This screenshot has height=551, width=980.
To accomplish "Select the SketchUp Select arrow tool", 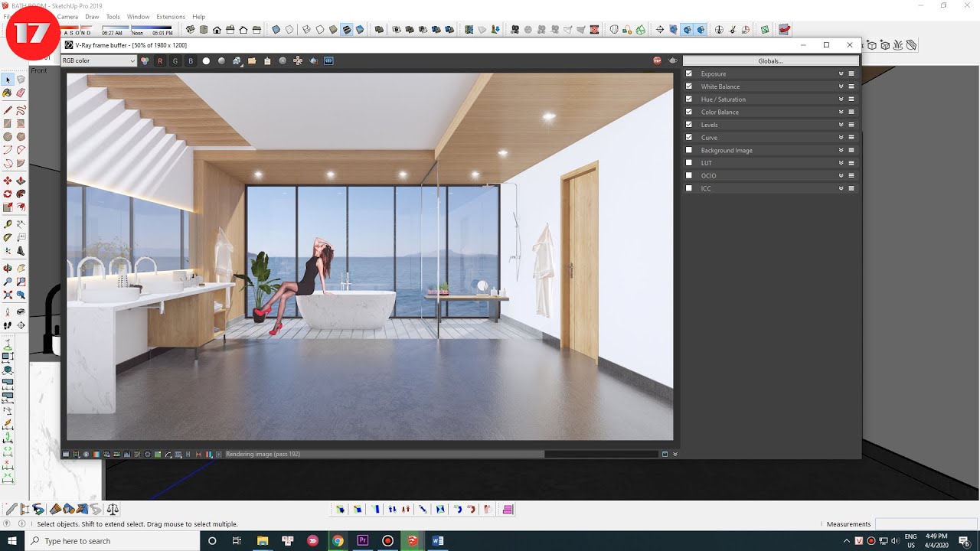I will click(8, 80).
